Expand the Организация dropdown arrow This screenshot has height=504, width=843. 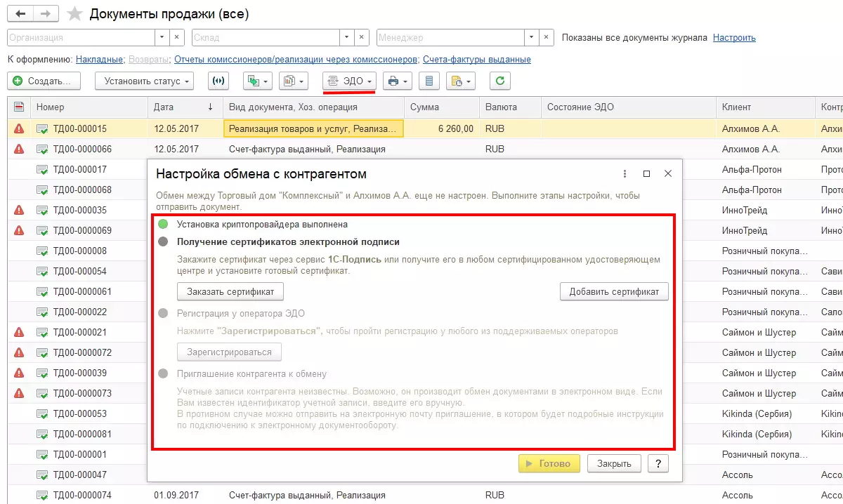click(x=162, y=38)
